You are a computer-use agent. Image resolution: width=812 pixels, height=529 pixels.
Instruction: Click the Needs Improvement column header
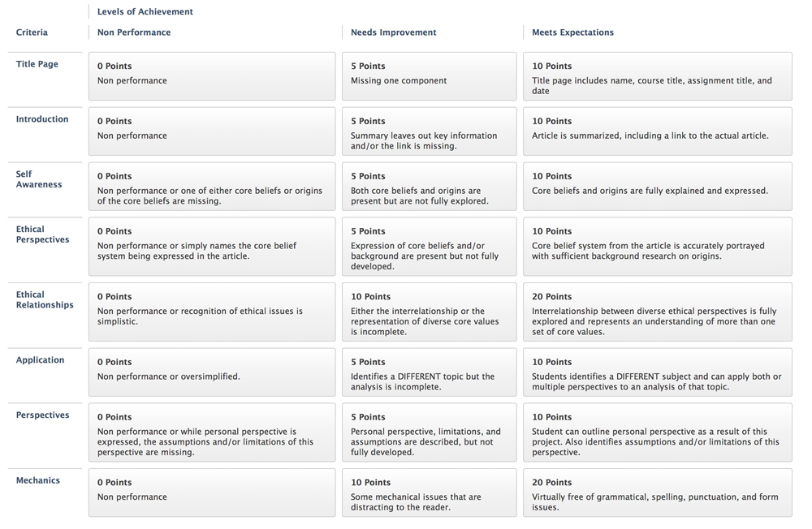coord(393,32)
